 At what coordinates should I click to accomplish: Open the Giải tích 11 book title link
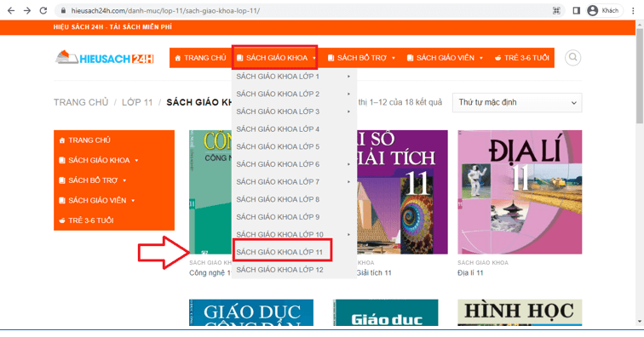[374, 272]
